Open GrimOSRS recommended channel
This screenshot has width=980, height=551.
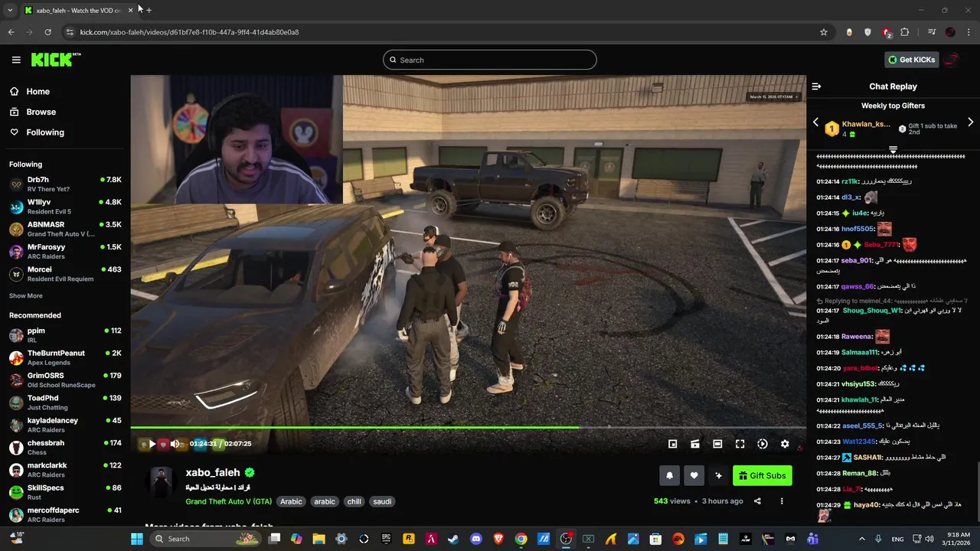pyautogui.click(x=65, y=380)
